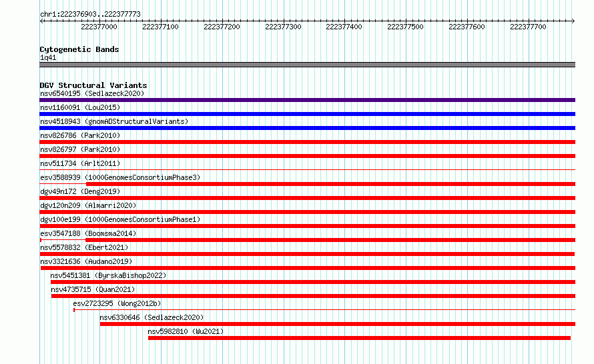The height and width of the screenshot is (364, 594).
Task: Open nsv4518943 (gnomADStructuralVariants) label
Action: (x=114, y=121)
